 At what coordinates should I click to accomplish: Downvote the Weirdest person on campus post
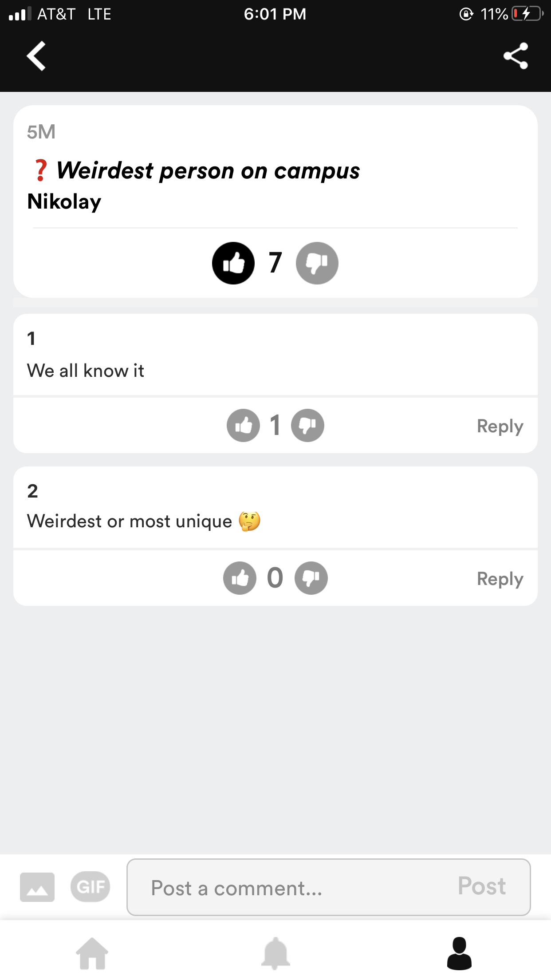[317, 263]
